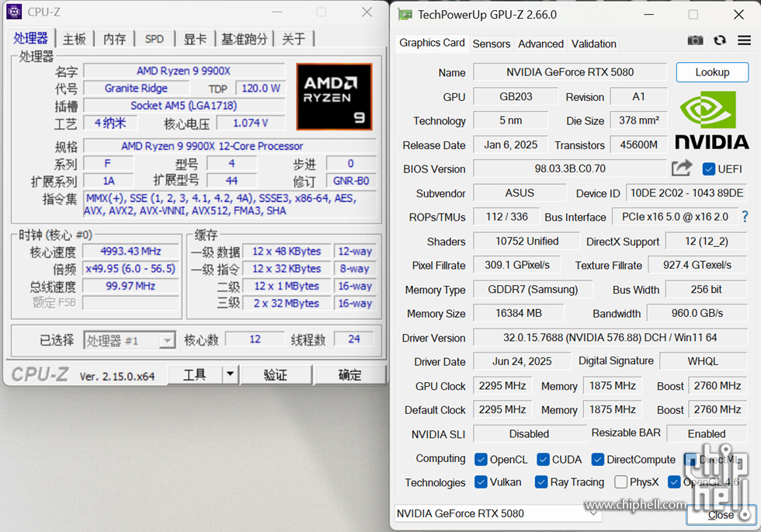Click the CPU-Z title bar app icon
The image size is (761, 532).
point(14,12)
